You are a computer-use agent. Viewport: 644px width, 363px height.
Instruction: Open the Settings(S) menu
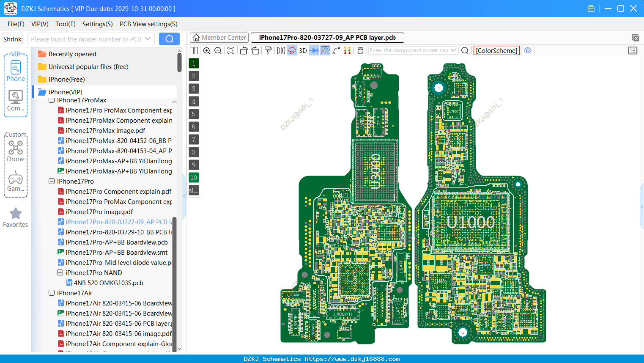pos(98,24)
